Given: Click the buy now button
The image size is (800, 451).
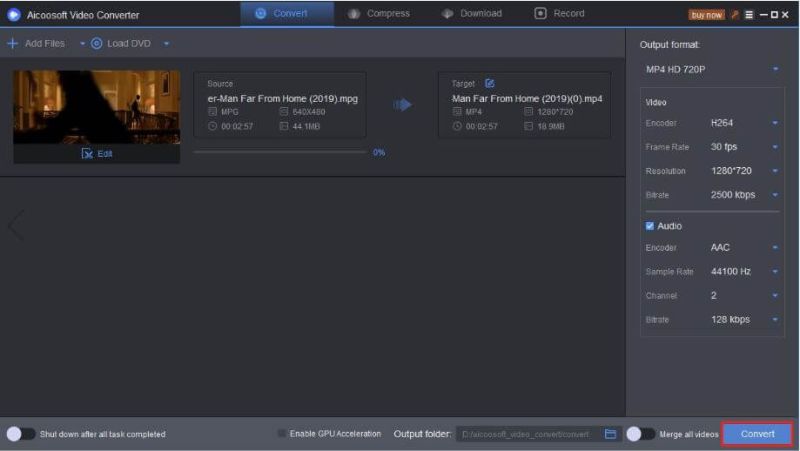Looking at the screenshot, I should coord(706,15).
